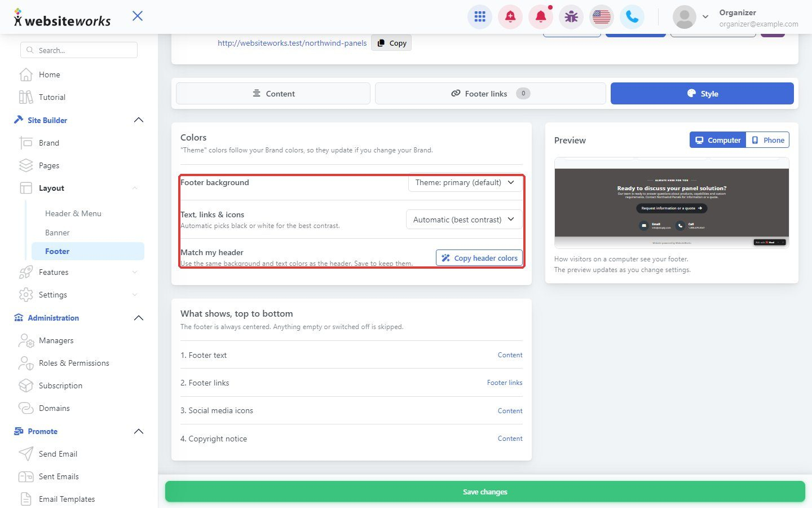Click the Subscription box icon
The width and height of the screenshot is (812, 508).
[26, 386]
